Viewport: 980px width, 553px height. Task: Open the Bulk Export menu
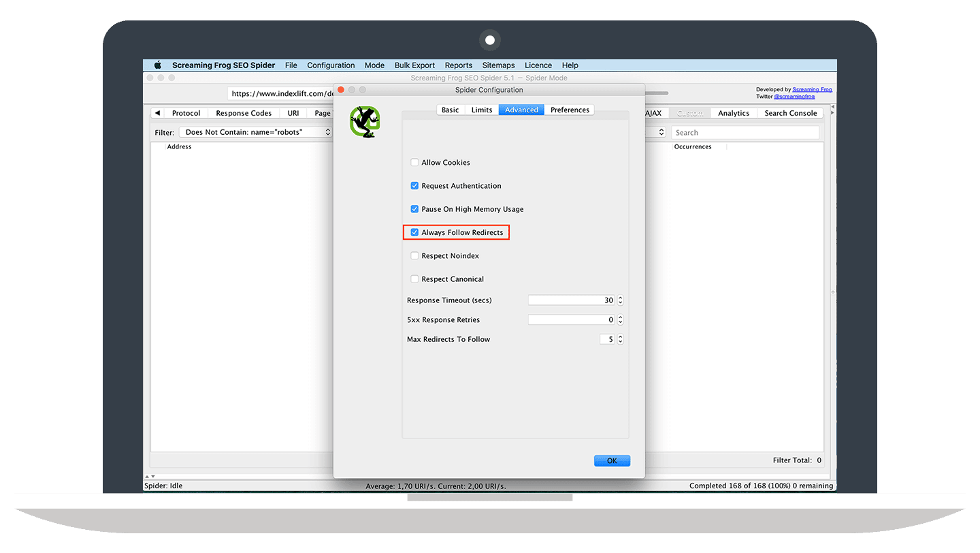point(414,65)
